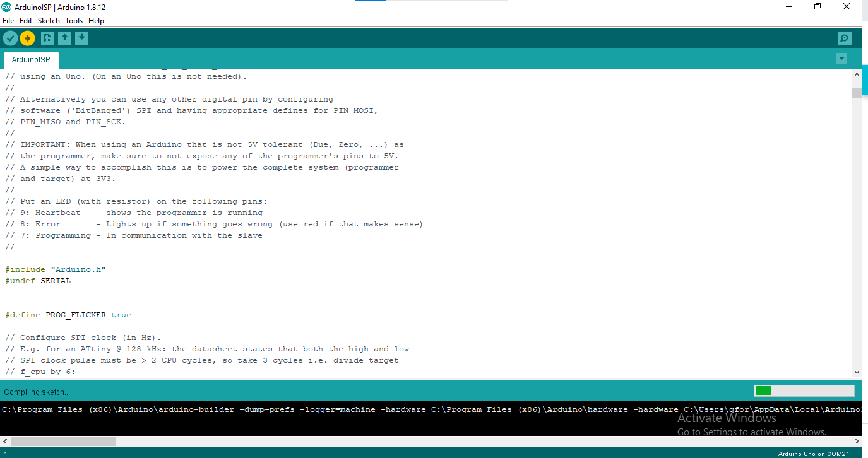Click the 'A simple way to accomplish this' comment

click(202, 167)
